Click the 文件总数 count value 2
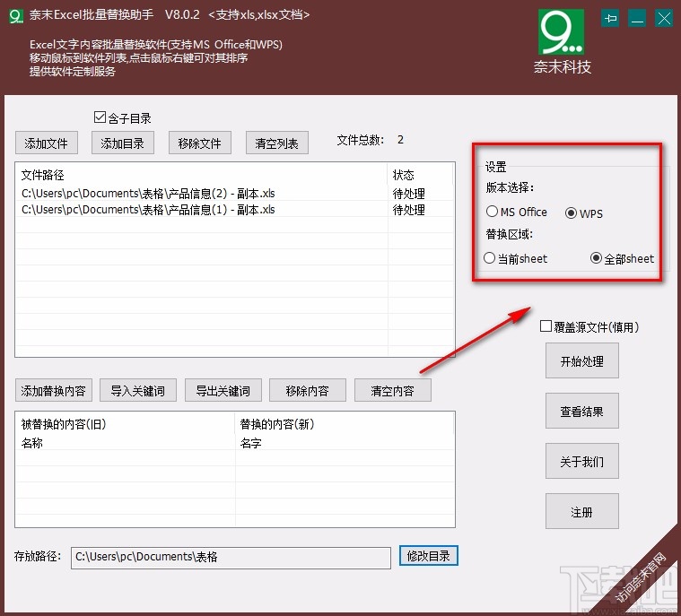 [x=400, y=139]
